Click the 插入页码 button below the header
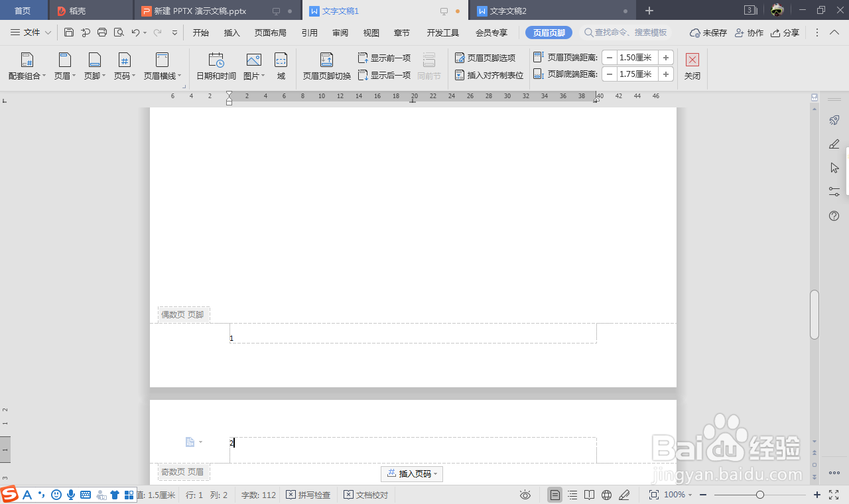Screen dimensions: 849x504 pyautogui.click(x=412, y=473)
